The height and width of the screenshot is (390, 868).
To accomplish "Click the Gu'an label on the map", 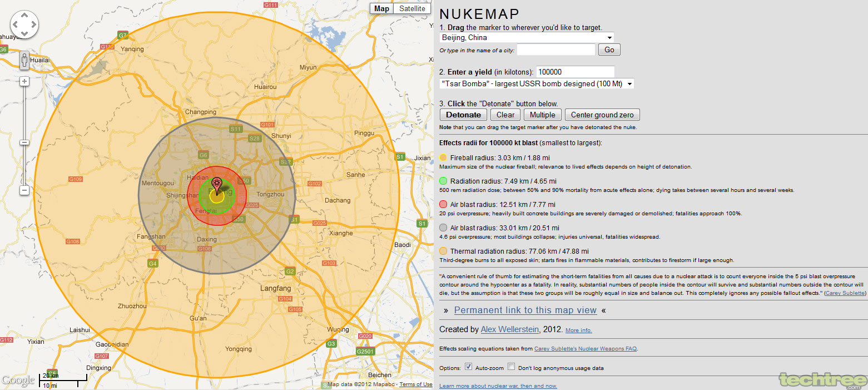I will point(198,318).
